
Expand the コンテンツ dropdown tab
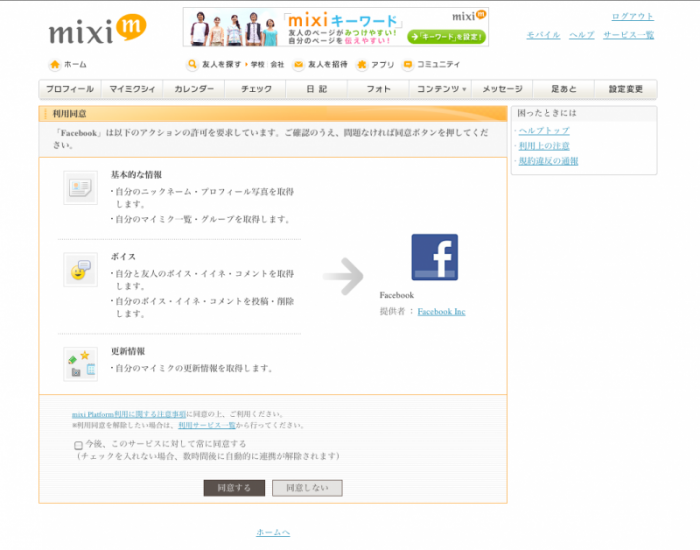point(441,89)
